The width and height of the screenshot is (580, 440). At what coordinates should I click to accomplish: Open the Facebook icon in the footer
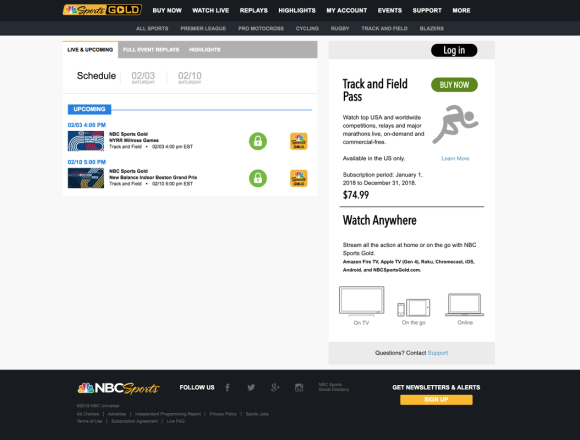point(227,387)
